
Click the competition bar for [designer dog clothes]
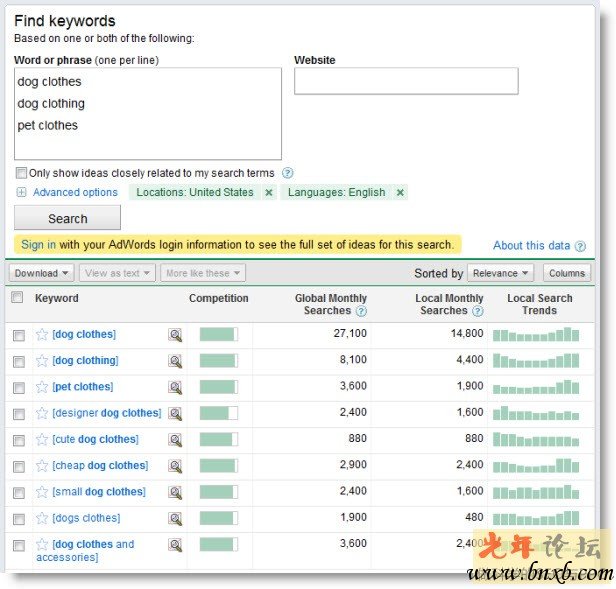(x=218, y=413)
